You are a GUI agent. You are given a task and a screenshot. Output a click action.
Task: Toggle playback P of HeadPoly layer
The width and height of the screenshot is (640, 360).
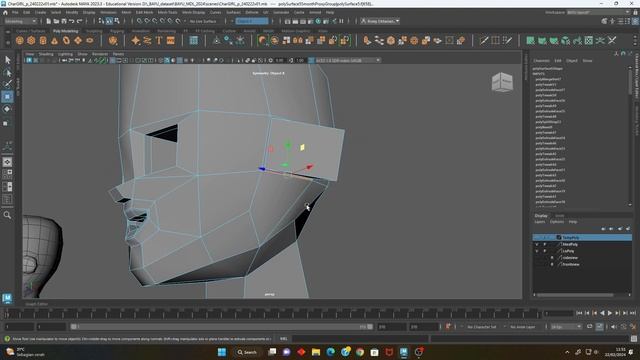(544, 244)
